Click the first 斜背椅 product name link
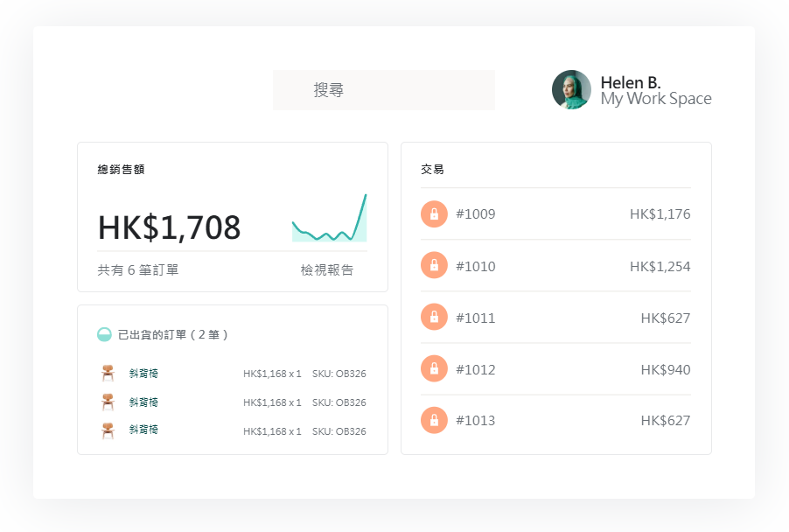 [143, 372]
